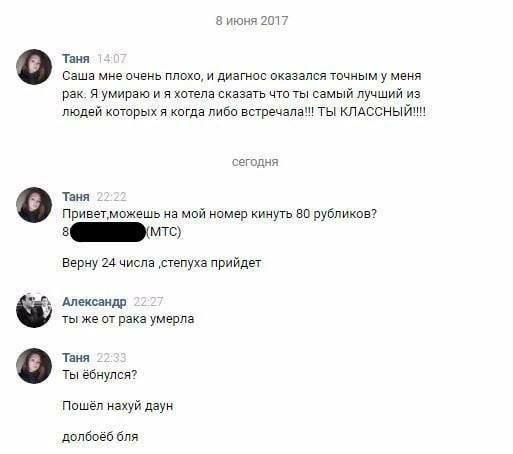The image size is (513, 454).
Task: Open Александр's avatar picture
Action: [x=34, y=310]
